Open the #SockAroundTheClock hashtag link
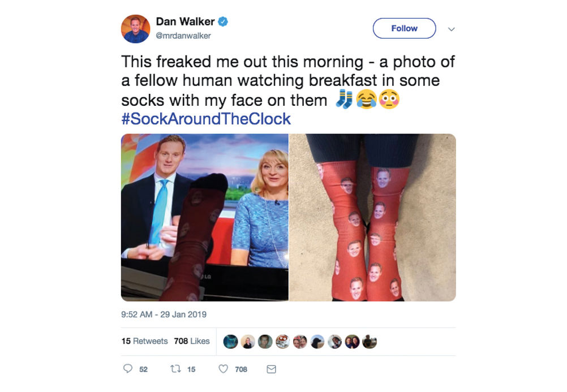This screenshot has width=567, height=392. (206, 119)
